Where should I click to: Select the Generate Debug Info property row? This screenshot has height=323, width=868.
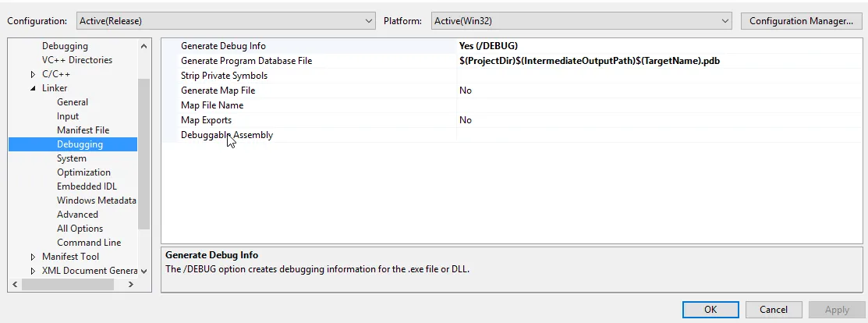(223, 46)
